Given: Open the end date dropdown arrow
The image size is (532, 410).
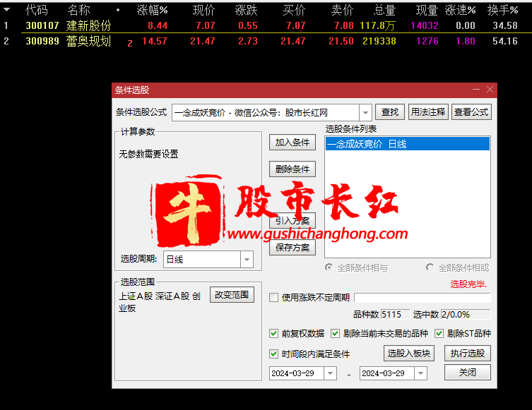Looking at the screenshot, I should pyautogui.click(x=420, y=373).
